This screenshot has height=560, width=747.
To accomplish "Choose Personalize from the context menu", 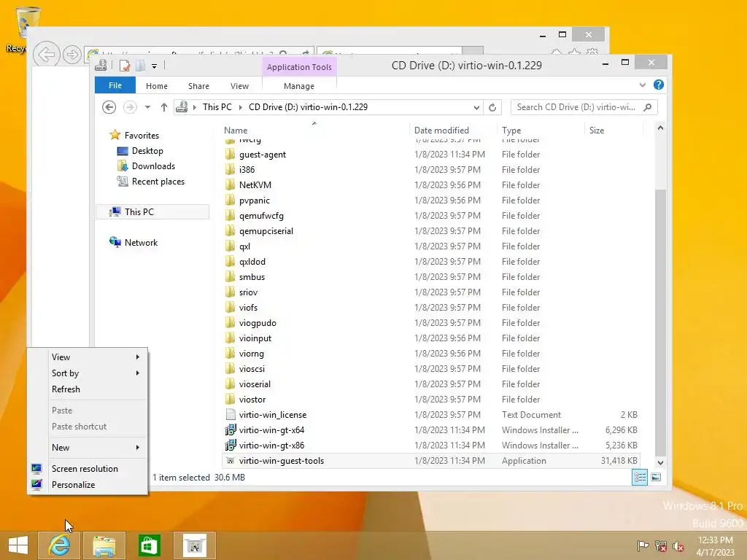I will click(88, 485).
